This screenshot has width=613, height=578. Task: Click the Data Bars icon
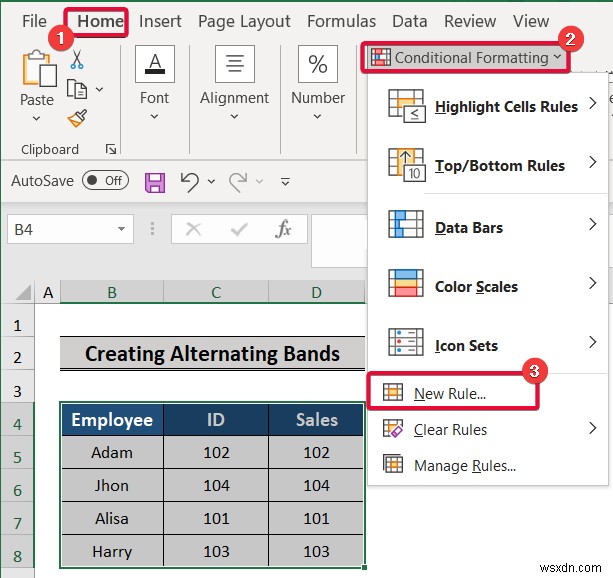[x=406, y=224]
